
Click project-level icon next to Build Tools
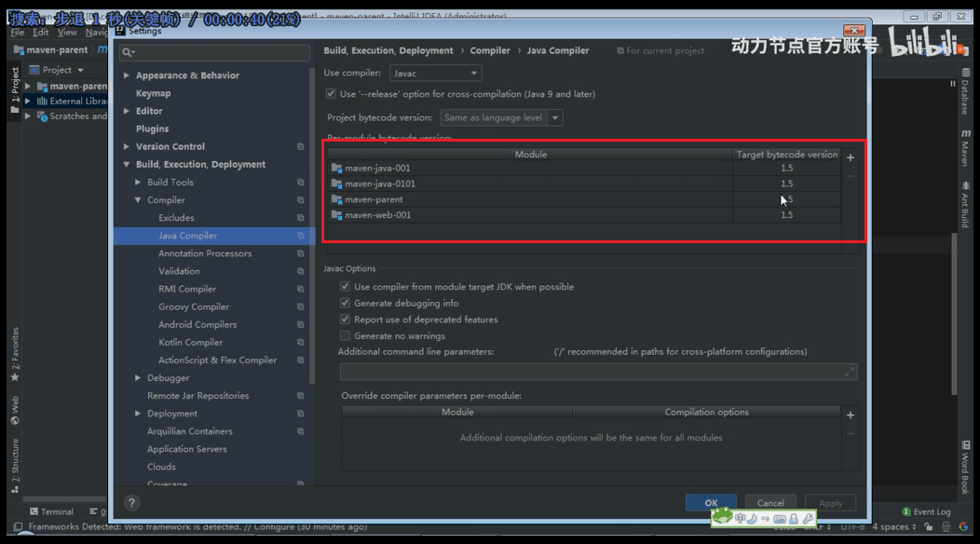pos(301,182)
